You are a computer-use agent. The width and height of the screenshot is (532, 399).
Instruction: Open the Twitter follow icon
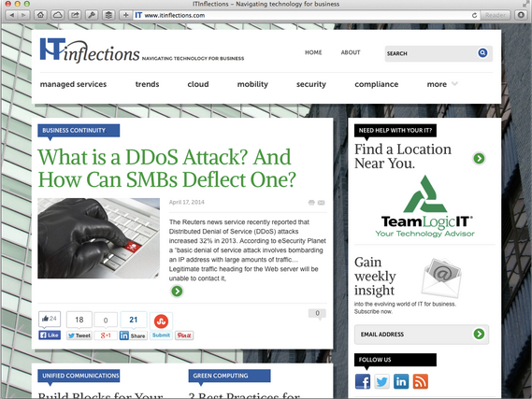coord(381,381)
